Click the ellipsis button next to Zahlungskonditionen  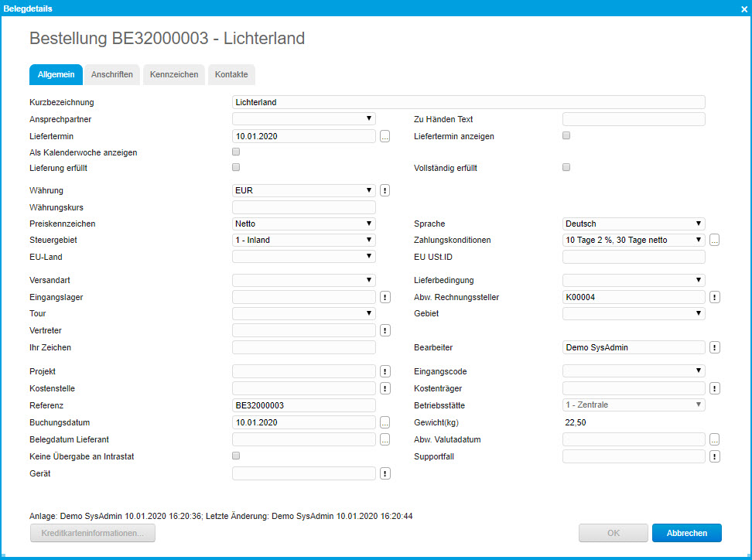(x=715, y=240)
